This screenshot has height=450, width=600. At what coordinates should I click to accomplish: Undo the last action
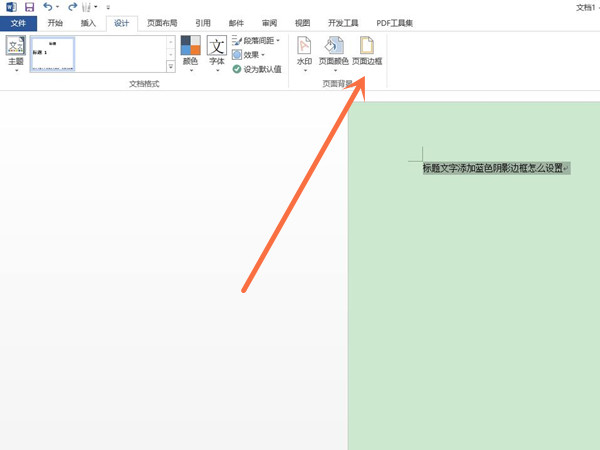click(48, 7)
